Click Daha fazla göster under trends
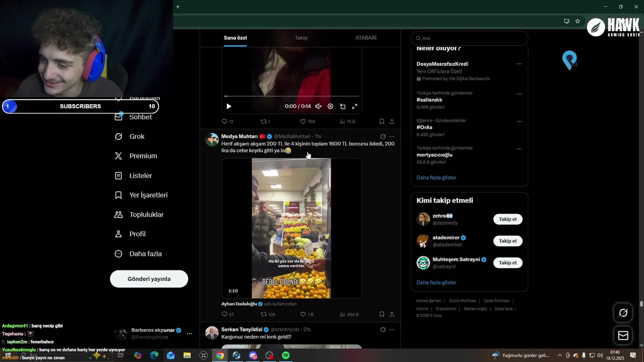This screenshot has height=362, width=644. (436, 177)
